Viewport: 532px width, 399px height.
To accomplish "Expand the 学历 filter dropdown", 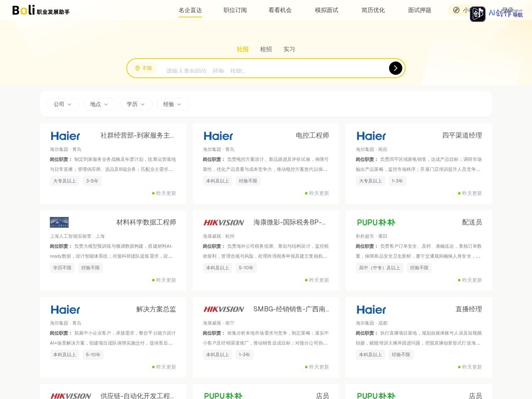I will pos(136,104).
